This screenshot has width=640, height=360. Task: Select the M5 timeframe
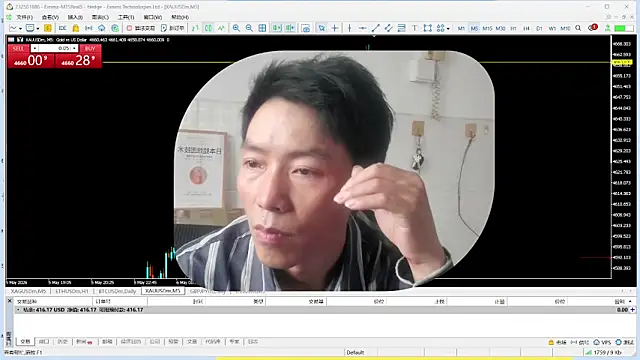tap(474, 28)
